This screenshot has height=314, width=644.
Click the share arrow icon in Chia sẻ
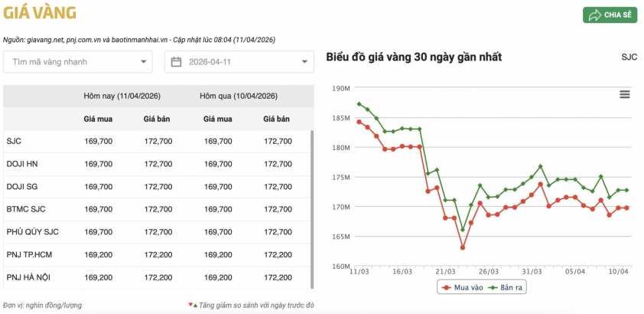(594, 15)
